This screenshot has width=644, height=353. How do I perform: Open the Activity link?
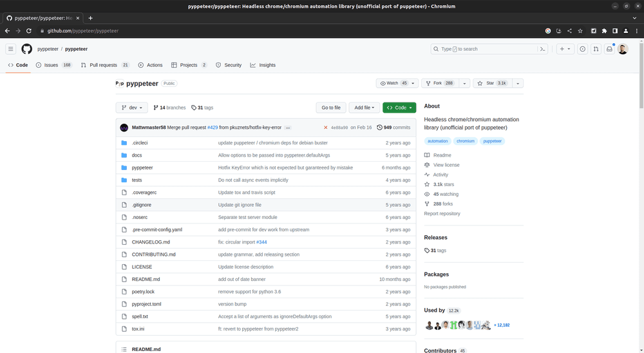(x=436, y=175)
